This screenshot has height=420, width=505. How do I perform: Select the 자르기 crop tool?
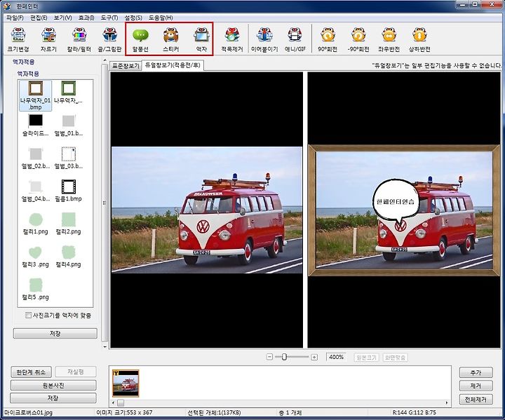click(48, 40)
